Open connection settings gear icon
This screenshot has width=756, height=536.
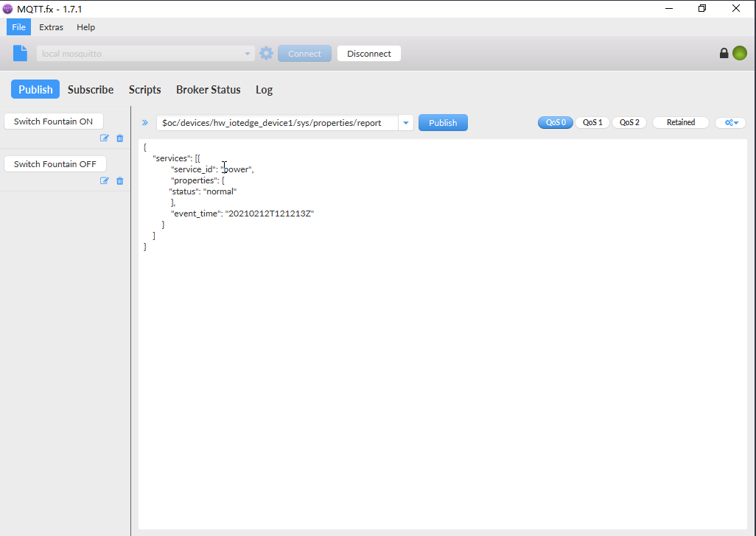click(266, 53)
